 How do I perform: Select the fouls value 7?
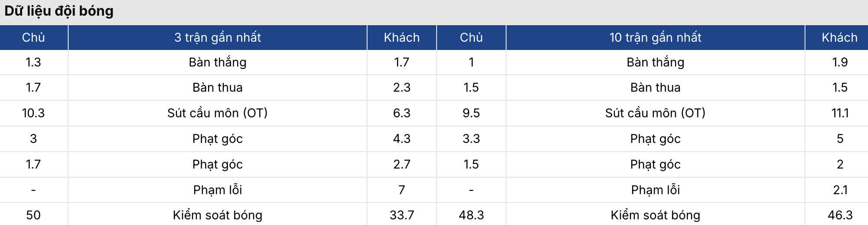point(401,190)
